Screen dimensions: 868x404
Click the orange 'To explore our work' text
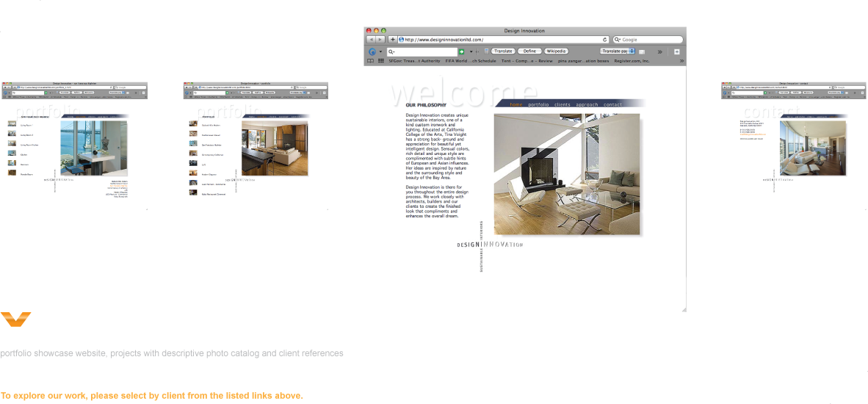tap(152, 396)
